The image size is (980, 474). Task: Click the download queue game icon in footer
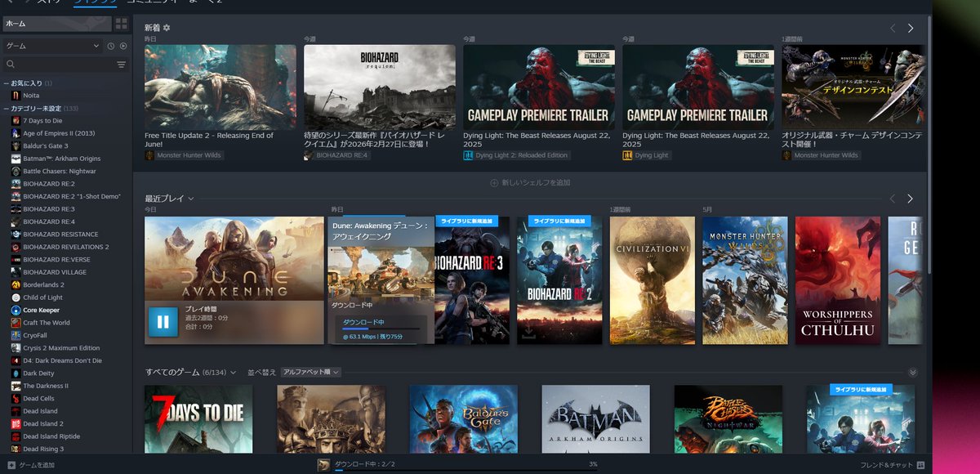324,464
